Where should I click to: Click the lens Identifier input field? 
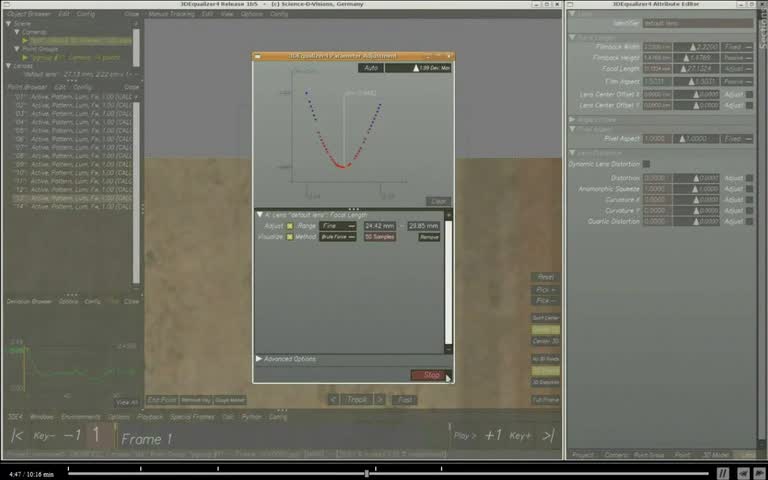pos(698,23)
